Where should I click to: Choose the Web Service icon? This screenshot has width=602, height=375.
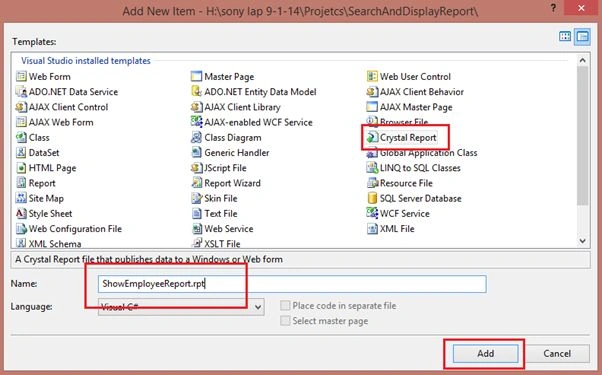[197, 229]
